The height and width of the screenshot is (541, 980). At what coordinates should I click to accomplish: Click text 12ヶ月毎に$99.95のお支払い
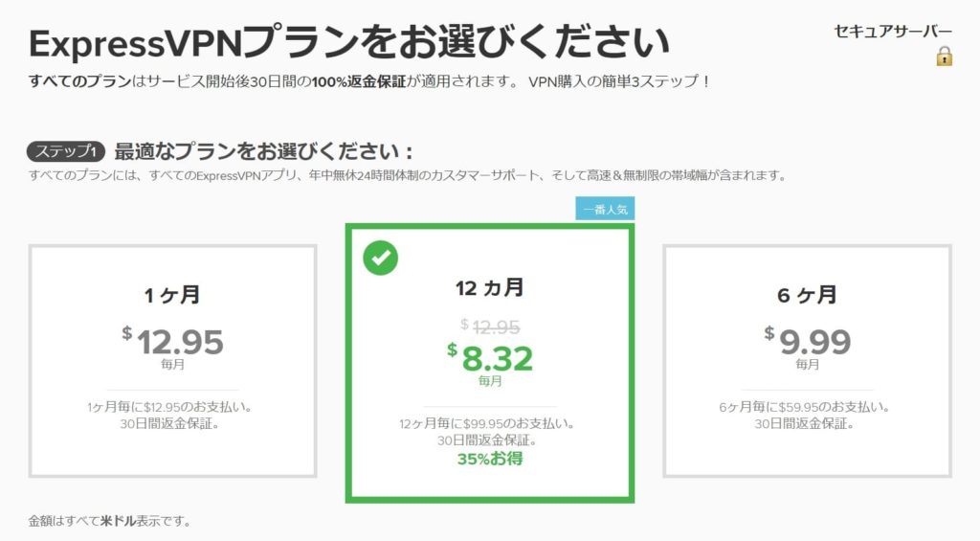487,423
